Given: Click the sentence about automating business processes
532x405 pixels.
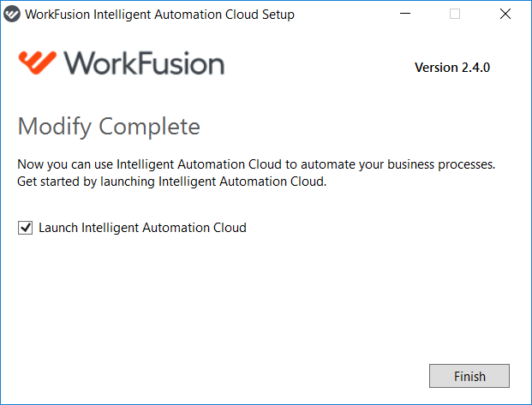Looking at the screenshot, I should click(256, 164).
